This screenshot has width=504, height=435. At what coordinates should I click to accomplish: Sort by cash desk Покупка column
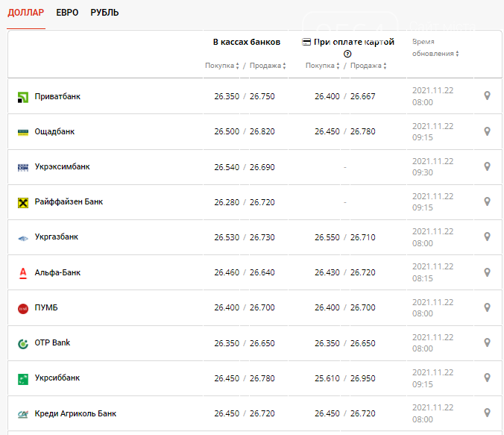pyautogui.click(x=222, y=66)
